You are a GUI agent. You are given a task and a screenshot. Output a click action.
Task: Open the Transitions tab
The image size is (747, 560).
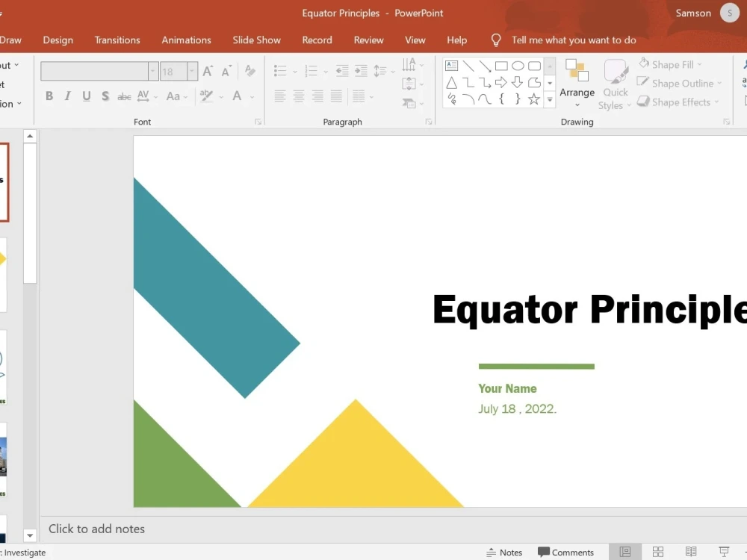(117, 40)
